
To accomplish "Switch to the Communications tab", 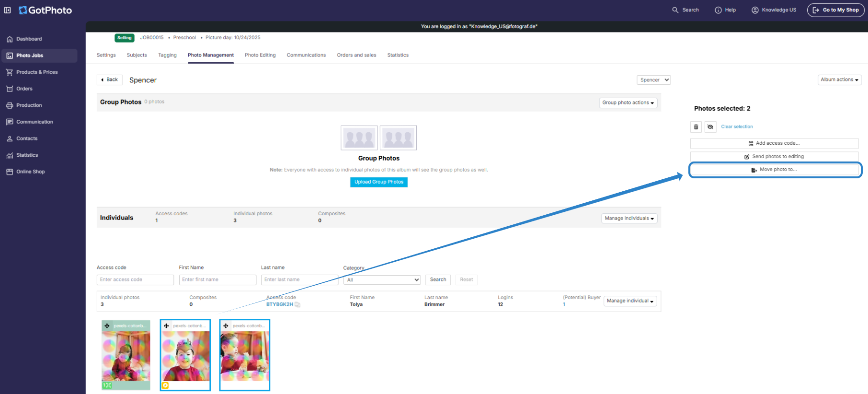I will click(x=306, y=55).
